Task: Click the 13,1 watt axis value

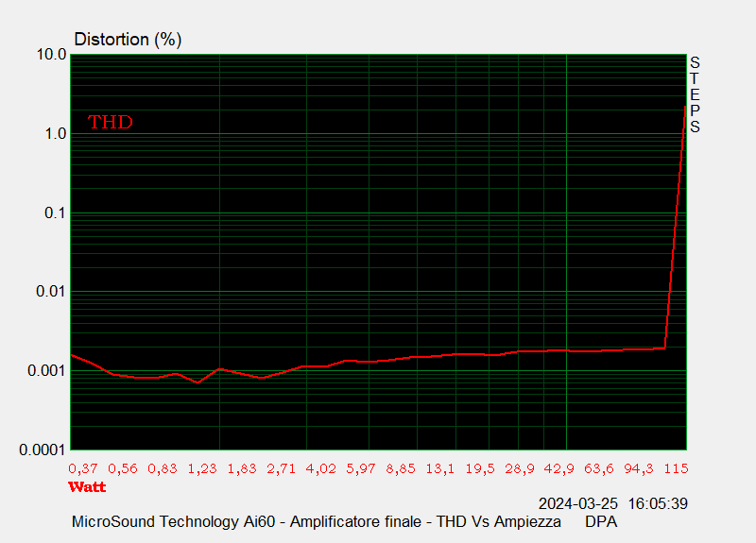Action: (440, 468)
